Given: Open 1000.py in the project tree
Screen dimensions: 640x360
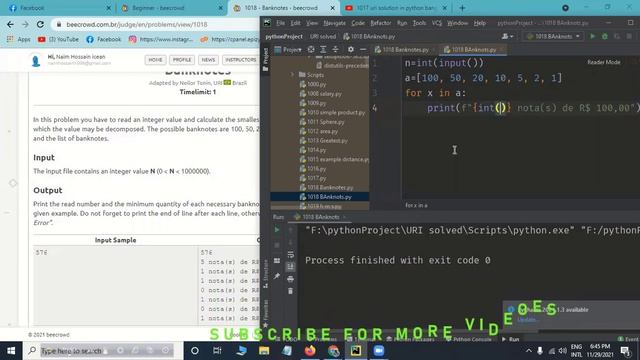Looking at the screenshot, I should (313, 84).
